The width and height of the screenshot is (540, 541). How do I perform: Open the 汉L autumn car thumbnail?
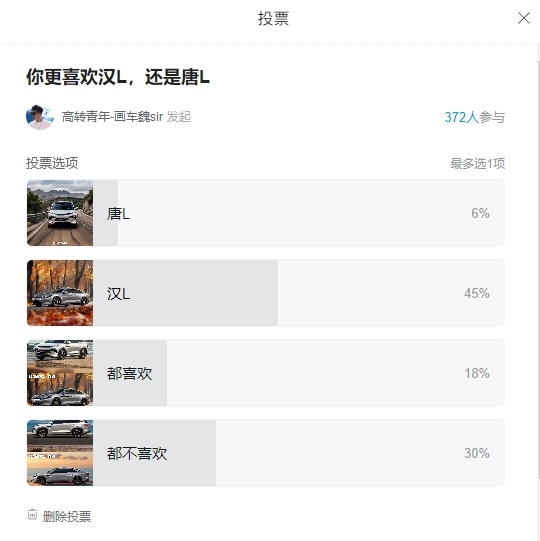tap(60, 293)
